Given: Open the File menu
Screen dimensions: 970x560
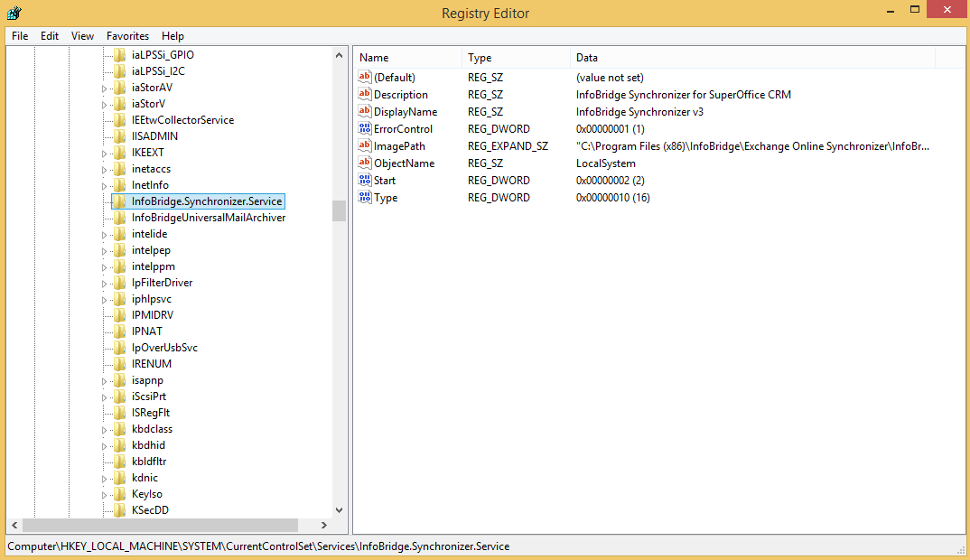Looking at the screenshot, I should (20, 36).
